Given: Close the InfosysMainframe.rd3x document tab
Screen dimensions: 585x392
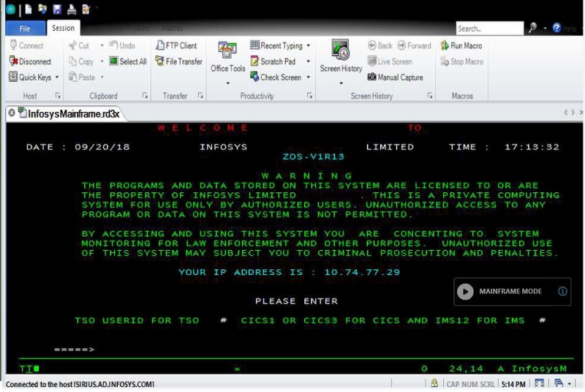Looking at the screenshot, I should [11, 113].
